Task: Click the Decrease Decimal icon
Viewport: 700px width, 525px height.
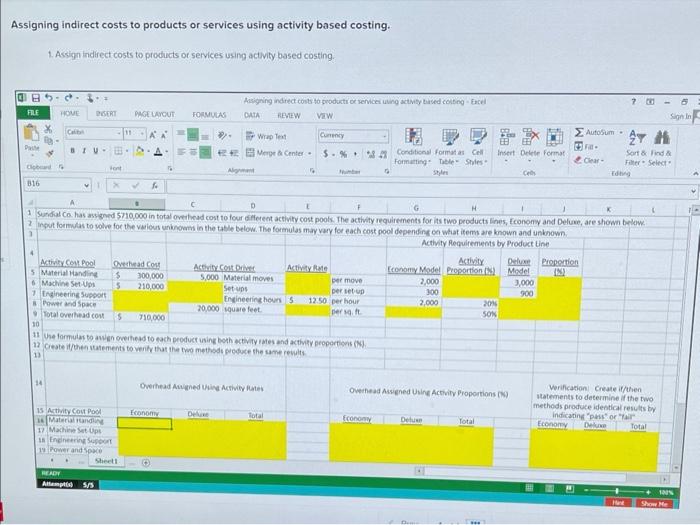Action: tap(383, 155)
